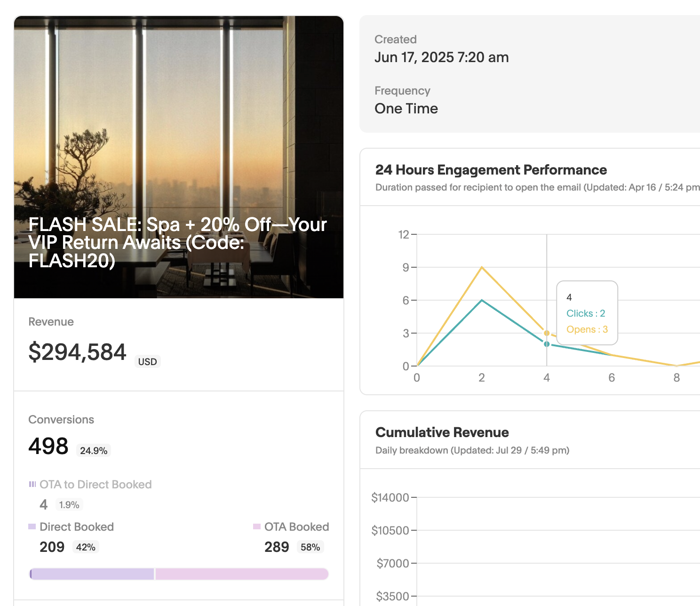Click the 42% Direct Booked badge
The height and width of the screenshot is (606, 700).
point(86,547)
